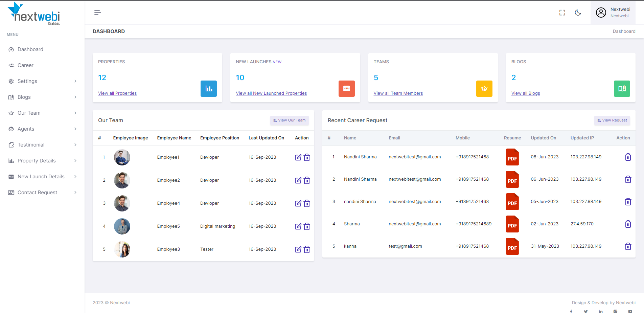Expand the Contact Request submenu chevron
The width and height of the screenshot is (644, 313).
[x=75, y=193]
